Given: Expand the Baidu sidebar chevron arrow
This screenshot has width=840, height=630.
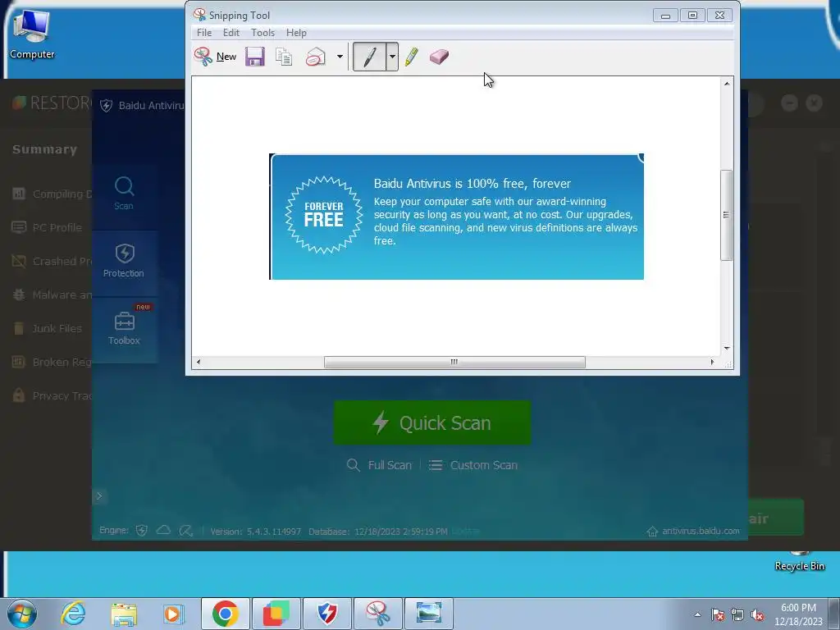Looking at the screenshot, I should click(x=99, y=496).
